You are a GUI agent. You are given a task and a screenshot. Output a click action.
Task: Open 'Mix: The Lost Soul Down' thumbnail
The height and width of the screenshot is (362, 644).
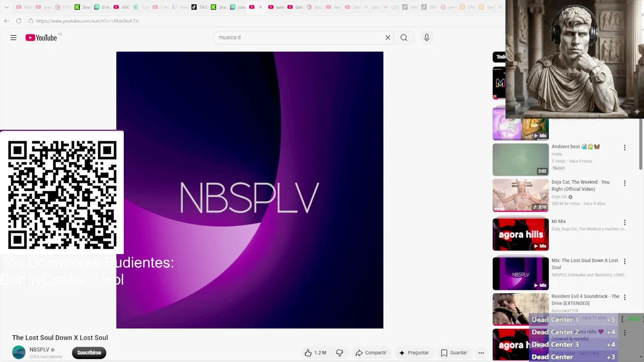521,274
